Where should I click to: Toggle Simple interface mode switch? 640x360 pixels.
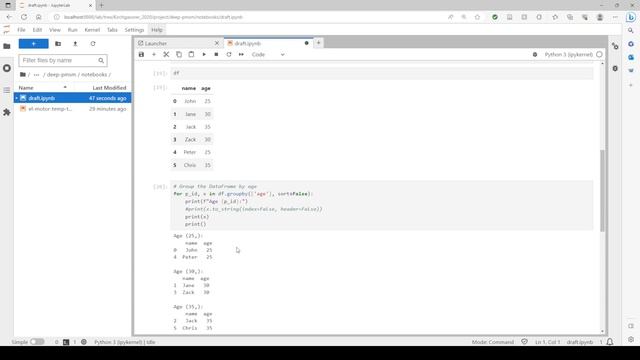pyautogui.click(x=37, y=342)
